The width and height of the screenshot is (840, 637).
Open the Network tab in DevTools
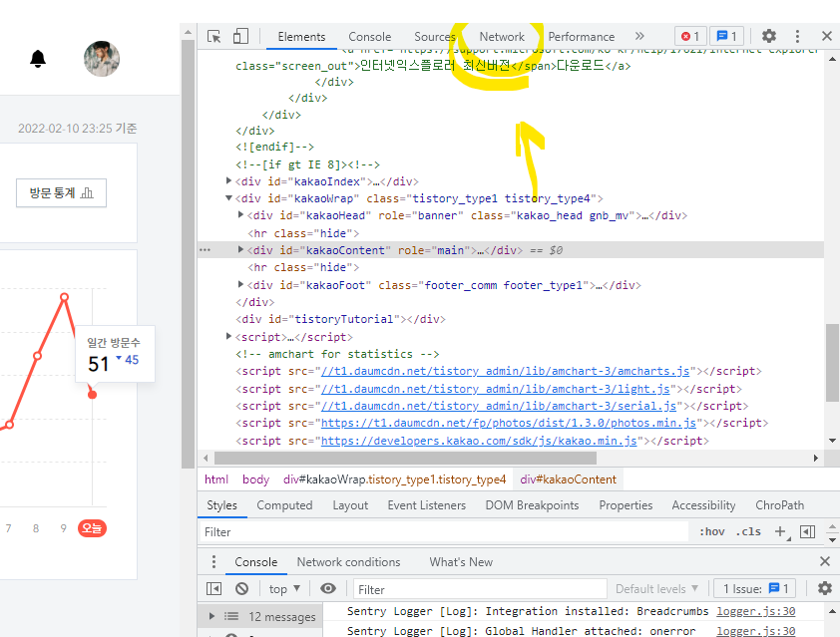coord(502,37)
